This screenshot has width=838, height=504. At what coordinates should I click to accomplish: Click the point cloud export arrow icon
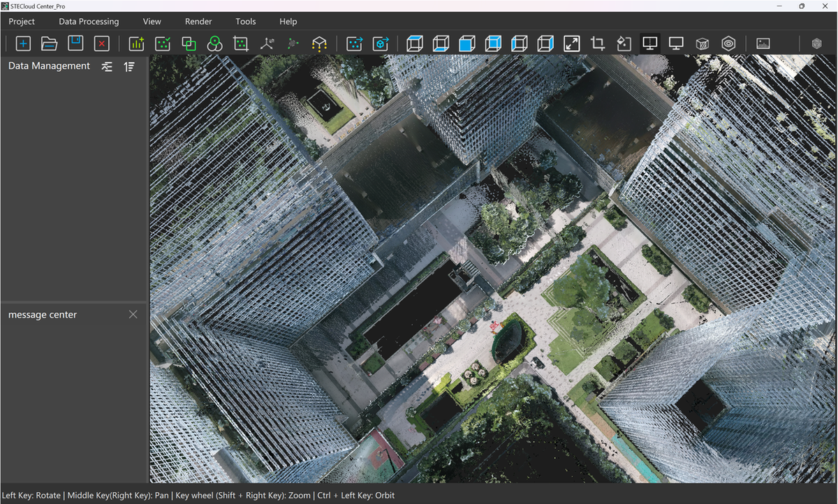[355, 44]
